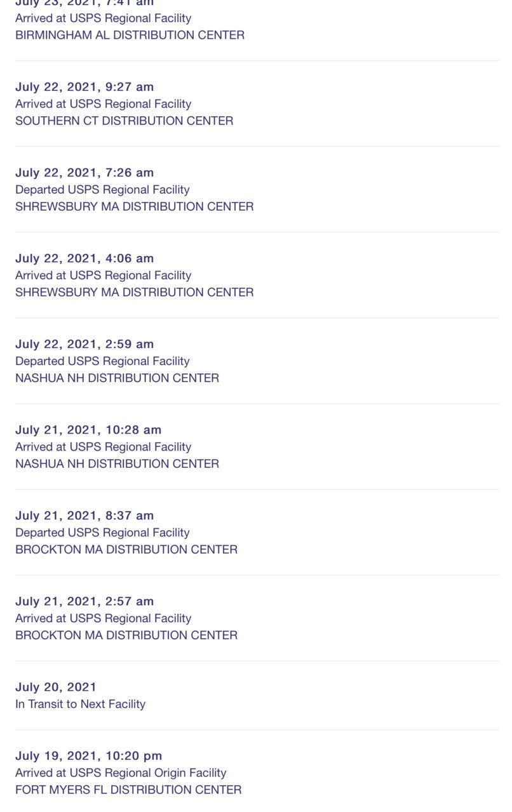512x812 pixels.
Task: Select Fort Myers FL Distribution Center text
Action: point(128,790)
